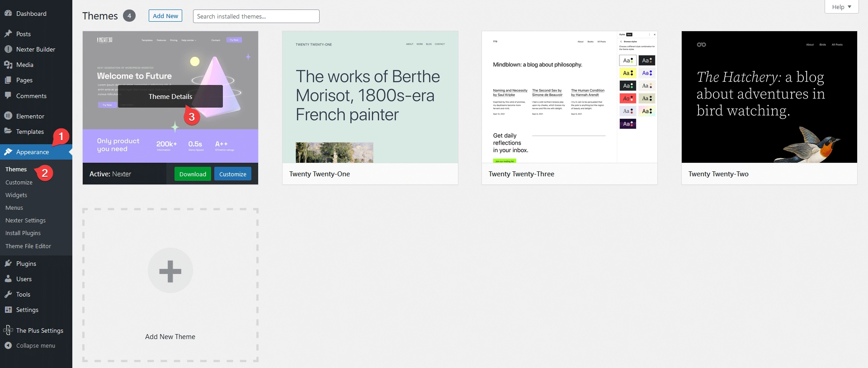The height and width of the screenshot is (368, 868).
Task: Open Templates menu item
Action: (36, 132)
